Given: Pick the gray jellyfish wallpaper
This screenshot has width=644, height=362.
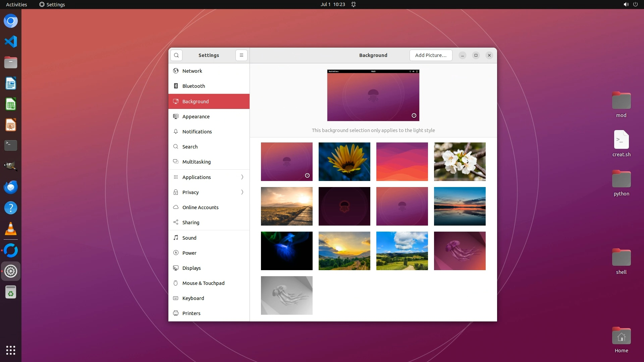Looking at the screenshot, I should tap(287, 295).
